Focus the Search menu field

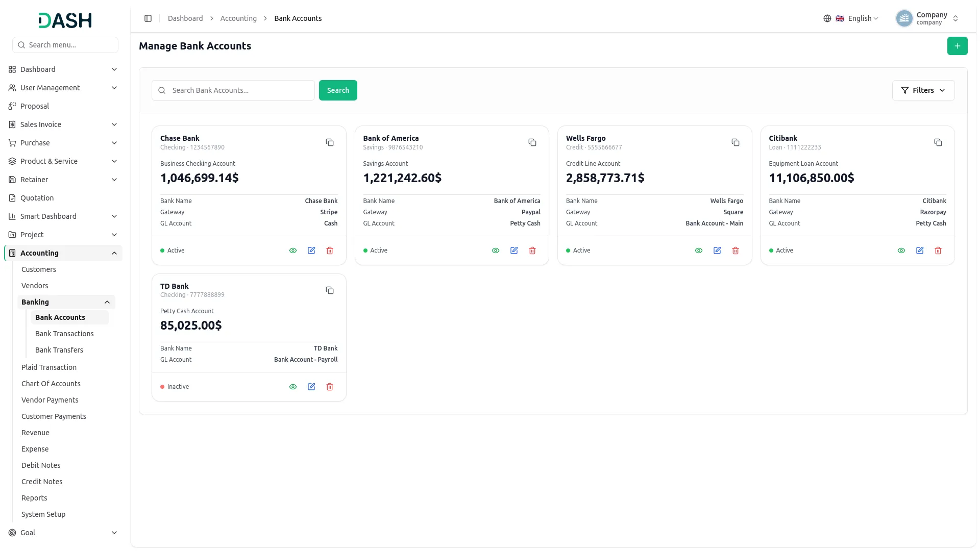click(65, 45)
